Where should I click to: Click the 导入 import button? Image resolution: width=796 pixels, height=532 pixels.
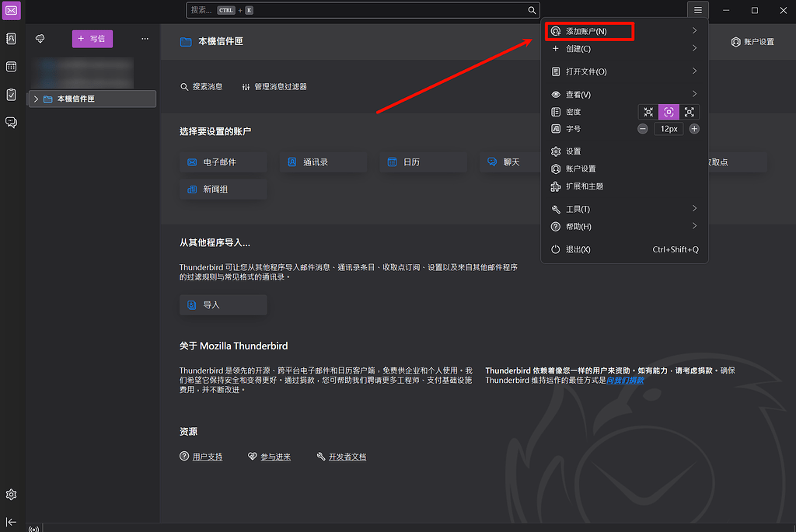[223, 304]
